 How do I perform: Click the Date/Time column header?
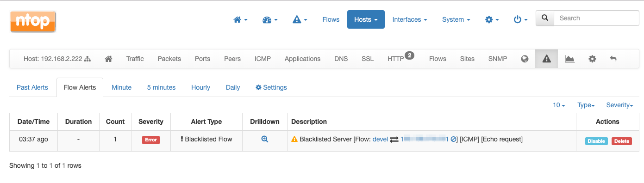(33, 122)
